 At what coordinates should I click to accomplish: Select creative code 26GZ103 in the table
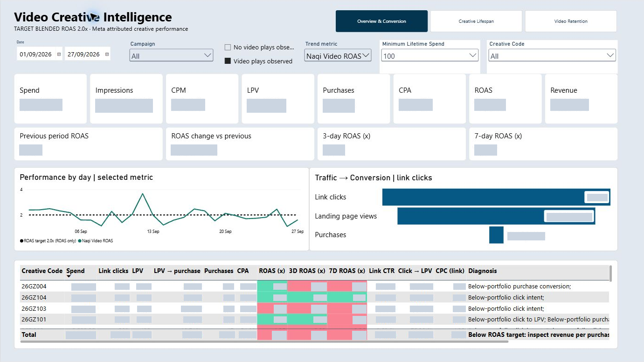(x=34, y=308)
